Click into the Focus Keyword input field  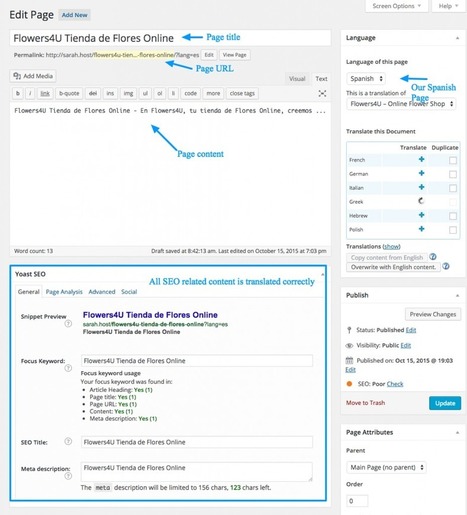click(x=197, y=361)
